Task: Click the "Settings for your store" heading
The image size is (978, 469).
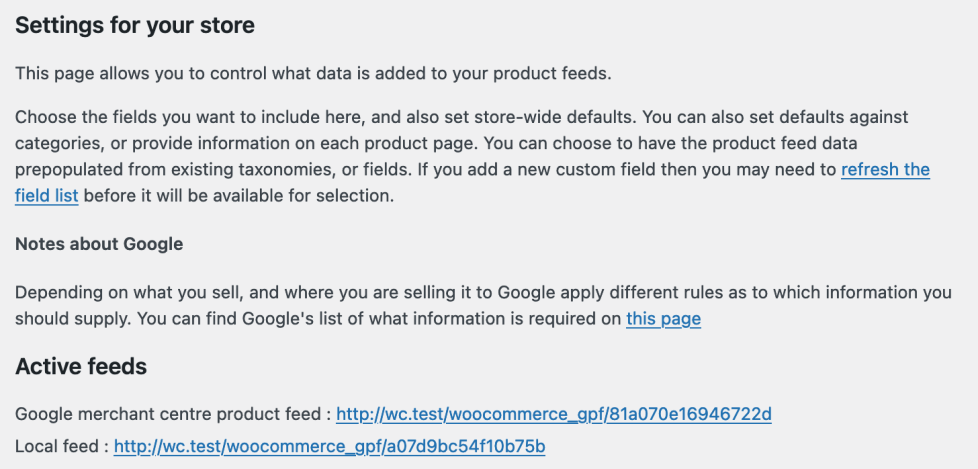Action: coord(135,26)
